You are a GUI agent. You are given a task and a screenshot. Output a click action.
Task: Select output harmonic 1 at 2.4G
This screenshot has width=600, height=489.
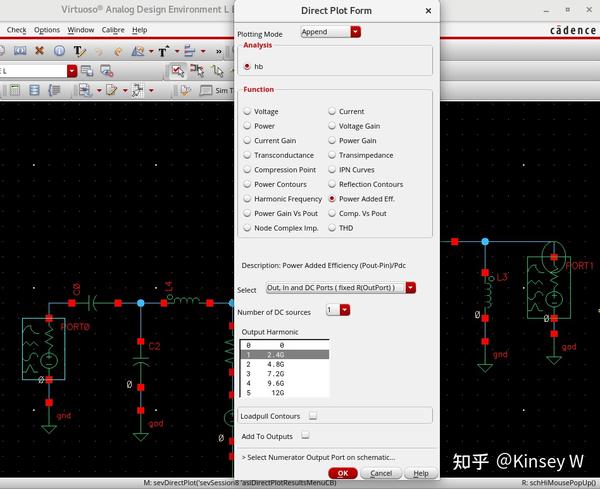pyautogui.click(x=285, y=354)
